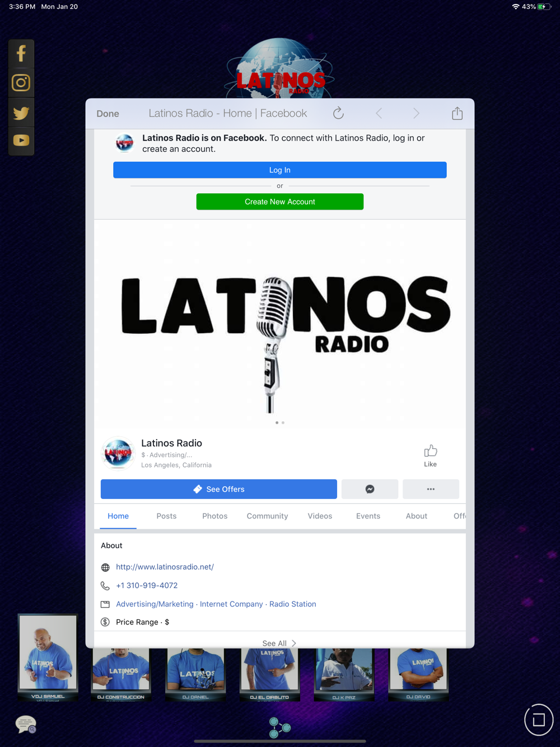Open the Twitter bird icon

tap(21, 113)
